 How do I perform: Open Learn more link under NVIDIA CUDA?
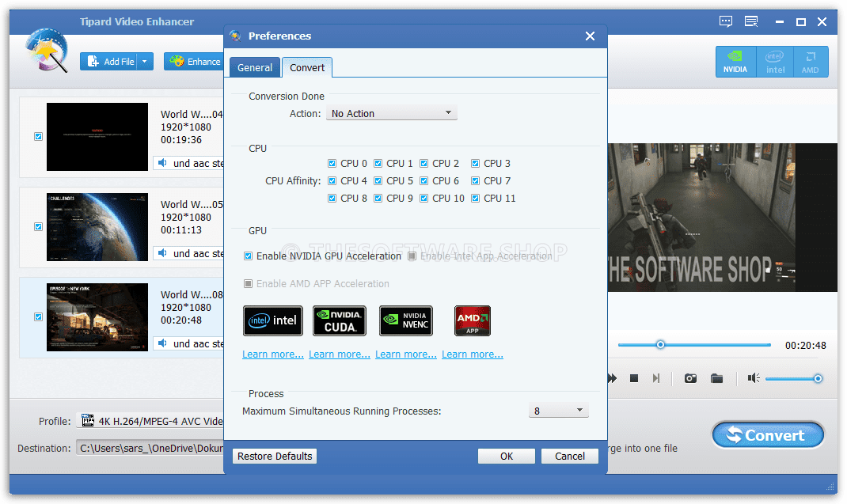click(340, 354)
